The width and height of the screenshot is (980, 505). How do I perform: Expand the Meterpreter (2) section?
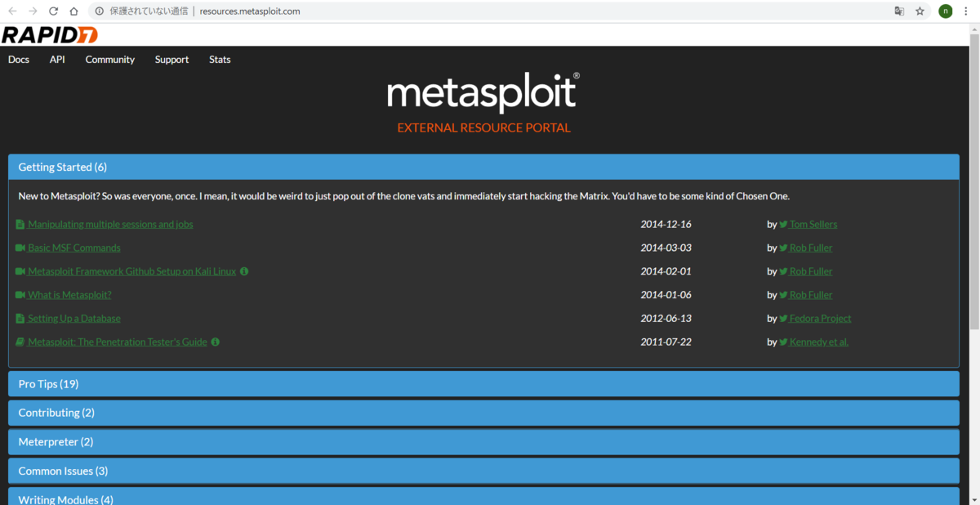pyautogui.click(x=483, y=442)
